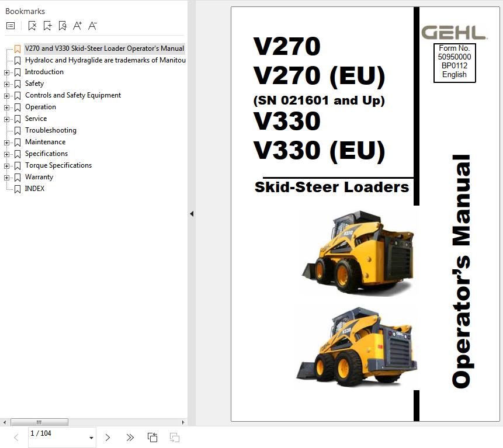The height and width of the screenshot is (448, 503).
Task: Click the go to next view icon
Action: 175,437
